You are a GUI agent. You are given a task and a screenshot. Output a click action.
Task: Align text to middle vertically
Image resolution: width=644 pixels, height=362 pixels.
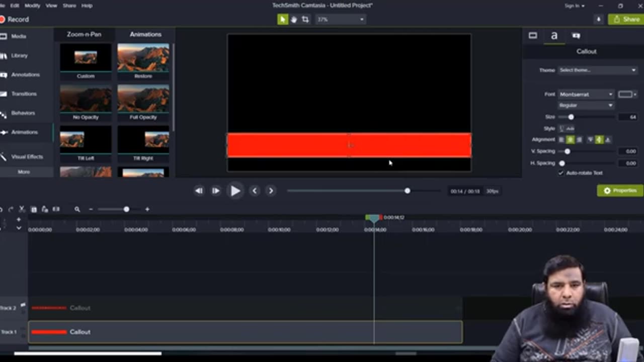pos(599,140)
